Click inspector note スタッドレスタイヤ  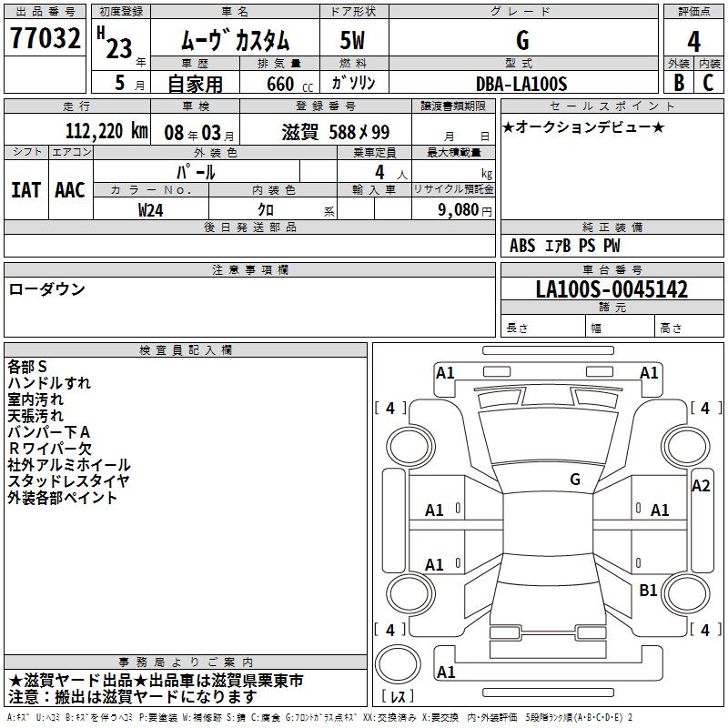pos(69,481)
